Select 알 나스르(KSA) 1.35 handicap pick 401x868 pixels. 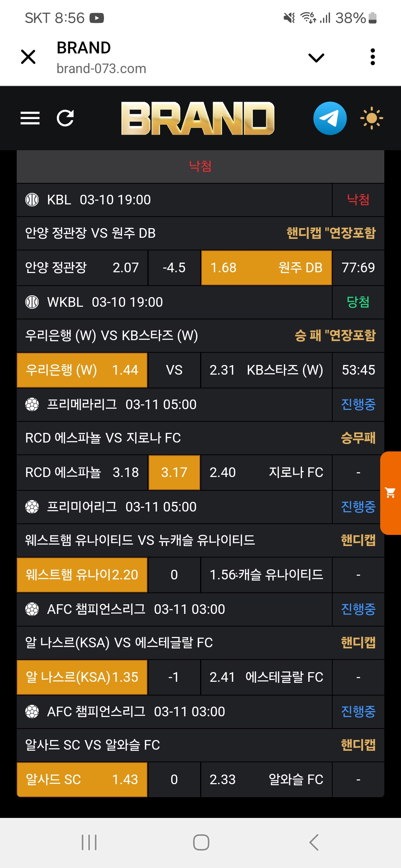pyautogui.click(x=82, y=677)
